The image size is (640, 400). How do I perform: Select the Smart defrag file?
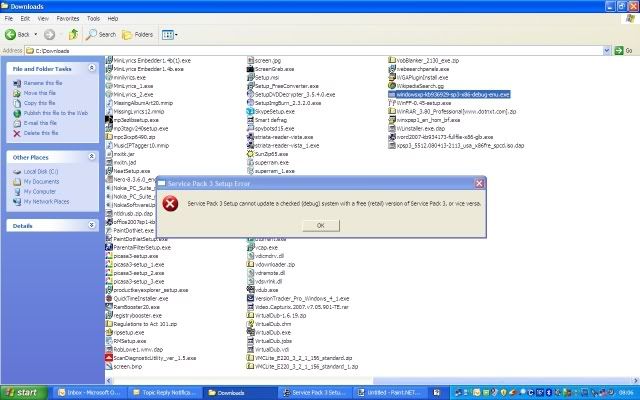coord(267,120)
